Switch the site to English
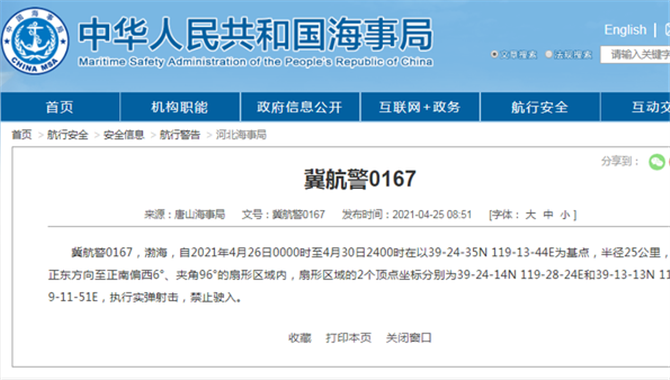670x380 pixels. click(x=625, y=30)
